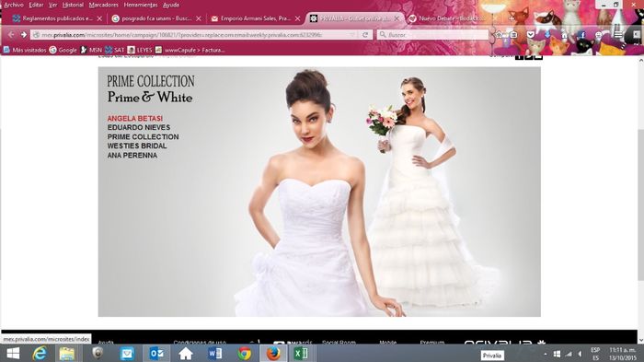Viewport: 644px width, 362px height.
Task: Open URL bar history dropdown arrow
Action: [x=352, y=35]
